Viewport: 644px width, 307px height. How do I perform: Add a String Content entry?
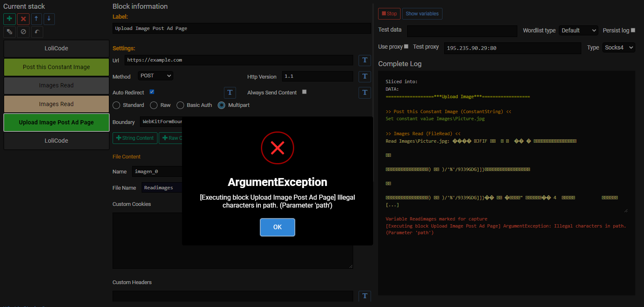tap(135, 138)
